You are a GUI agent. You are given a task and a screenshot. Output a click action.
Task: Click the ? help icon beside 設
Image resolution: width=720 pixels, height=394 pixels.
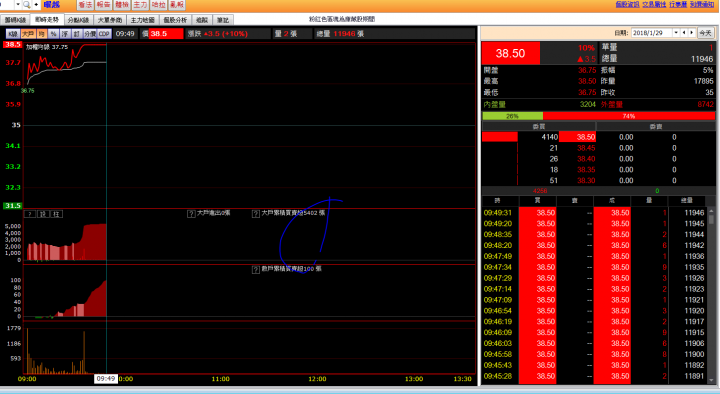tap(29, 214)
